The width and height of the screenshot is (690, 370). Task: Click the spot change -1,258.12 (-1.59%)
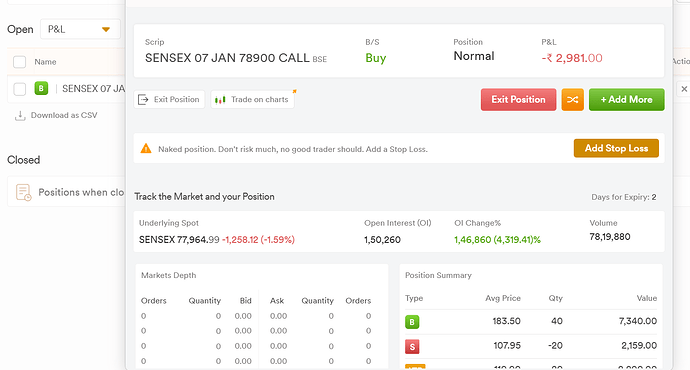point(258,240)
